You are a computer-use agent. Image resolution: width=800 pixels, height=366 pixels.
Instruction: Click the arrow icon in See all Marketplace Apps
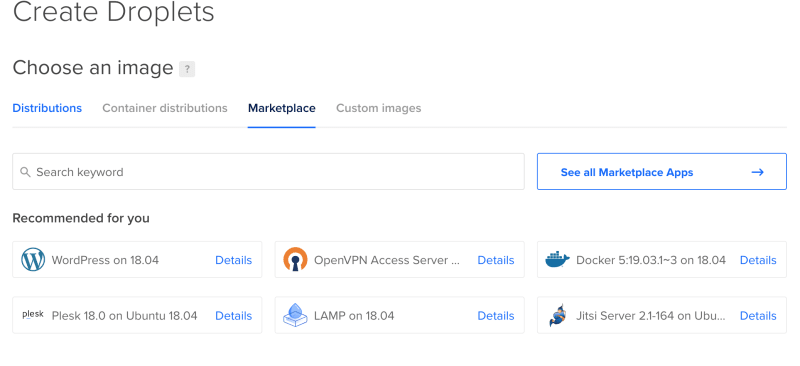pyautogui.click(x=758, y=172)
